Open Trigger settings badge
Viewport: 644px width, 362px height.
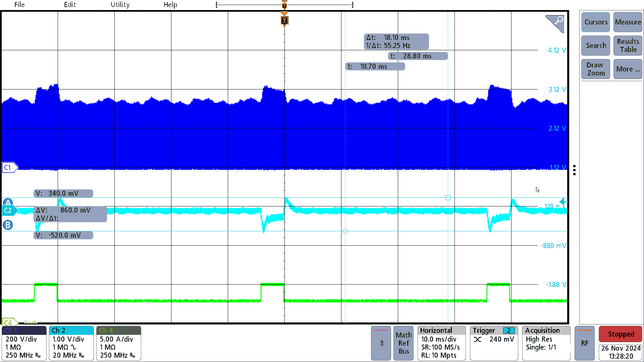click(494, 343)
